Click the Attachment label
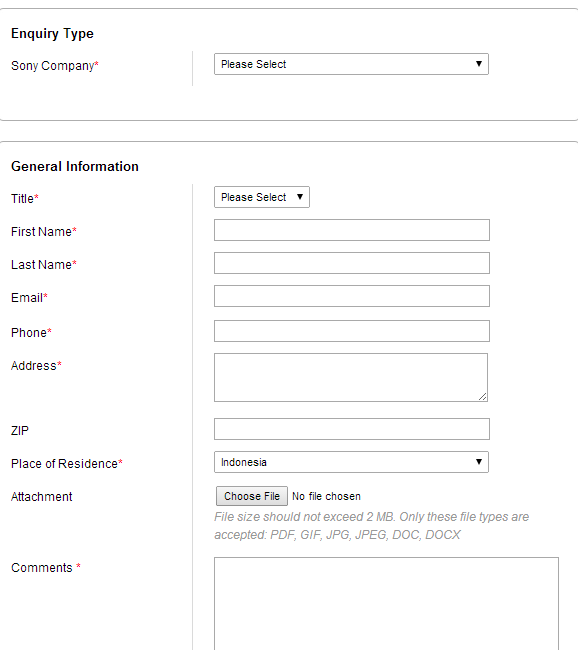Image resolution: width=578 pixels, height=650 pixels. 41,497
